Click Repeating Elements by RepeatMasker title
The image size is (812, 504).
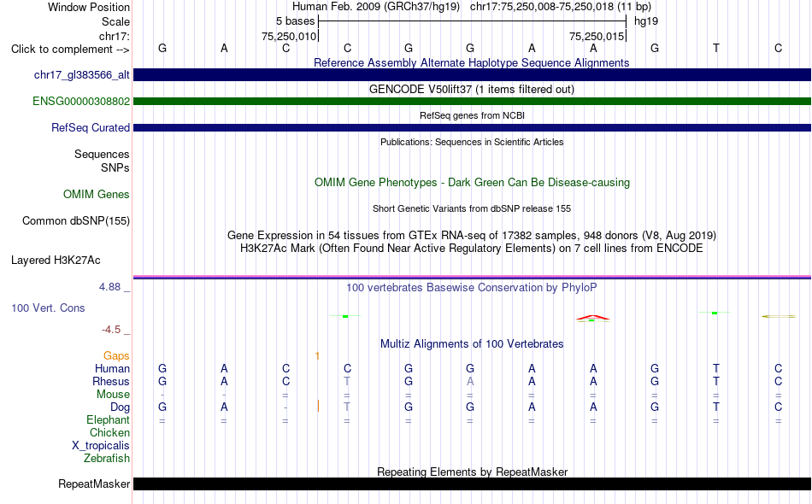(472, 472)
